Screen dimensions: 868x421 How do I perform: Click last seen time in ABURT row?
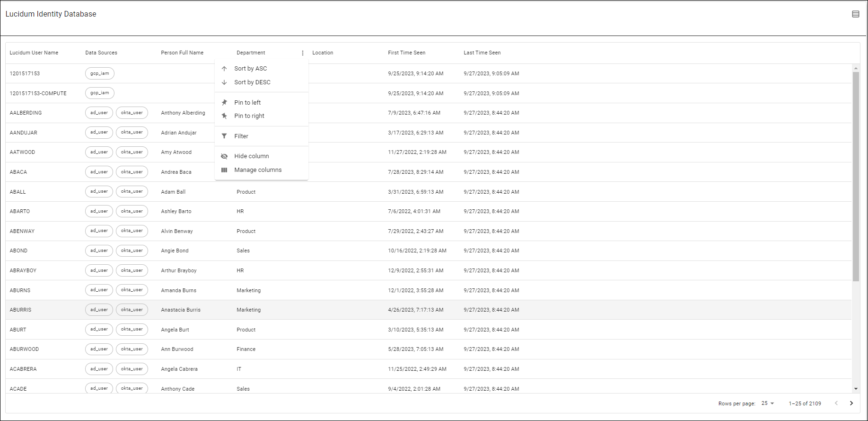tap(491, 330)
